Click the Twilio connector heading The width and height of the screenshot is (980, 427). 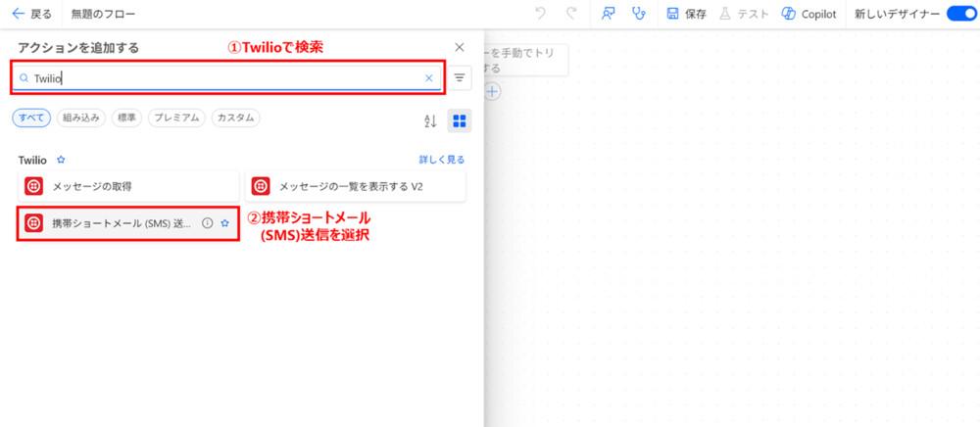tap(32, 160)
